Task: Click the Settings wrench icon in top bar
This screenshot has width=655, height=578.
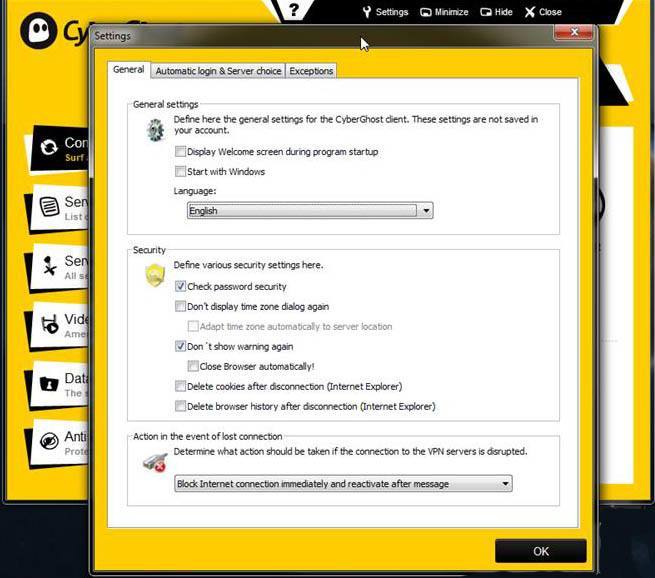Action: click(x=367, y=12)
